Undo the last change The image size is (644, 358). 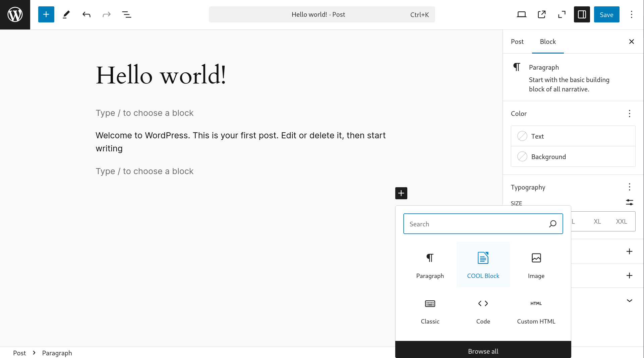(x=86, y=15)
